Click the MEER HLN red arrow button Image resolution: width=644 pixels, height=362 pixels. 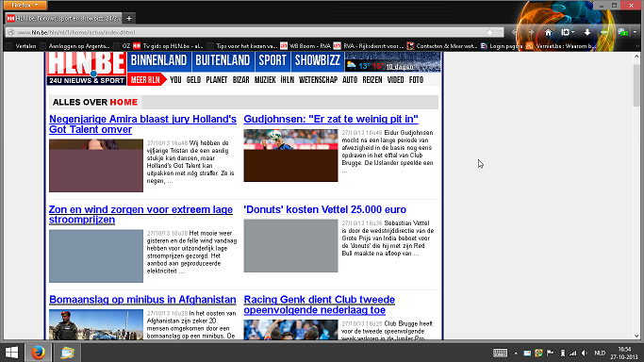147,79
